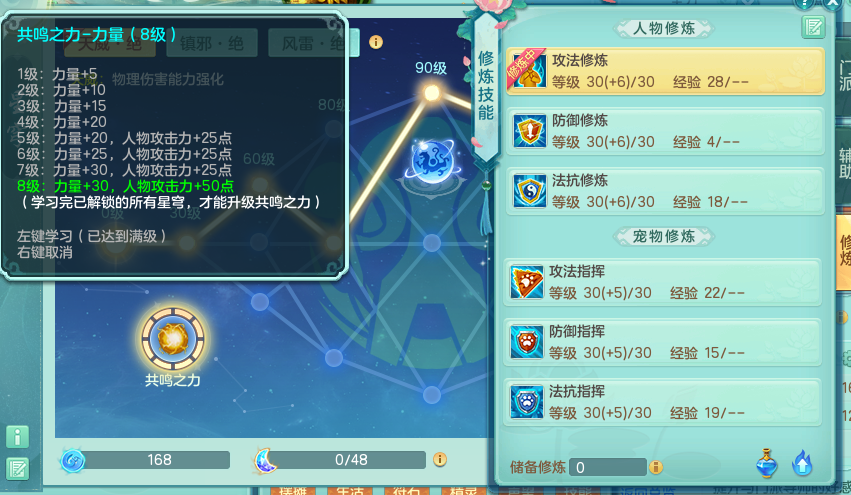The width and height of the screenshot is (851, 495).
Task: Click the 共鸣之力 golden orb icon
Action: (x=173, y=339)
